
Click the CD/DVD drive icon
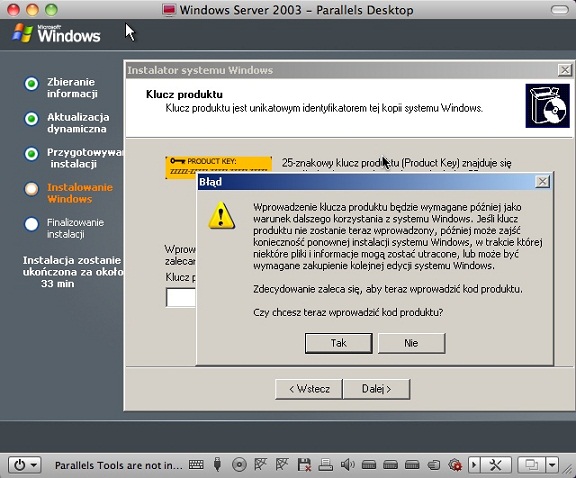point(239,465)
